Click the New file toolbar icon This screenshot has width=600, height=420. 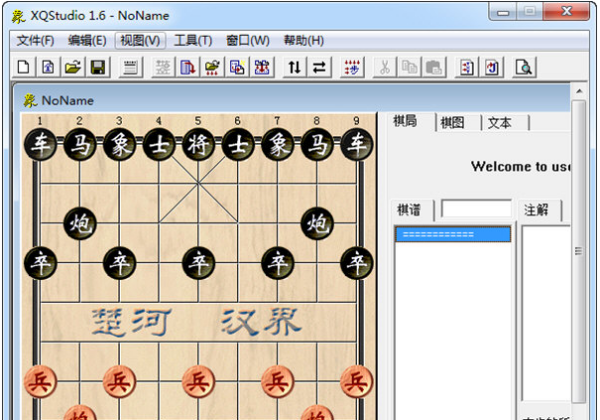(x=24, y=67)
